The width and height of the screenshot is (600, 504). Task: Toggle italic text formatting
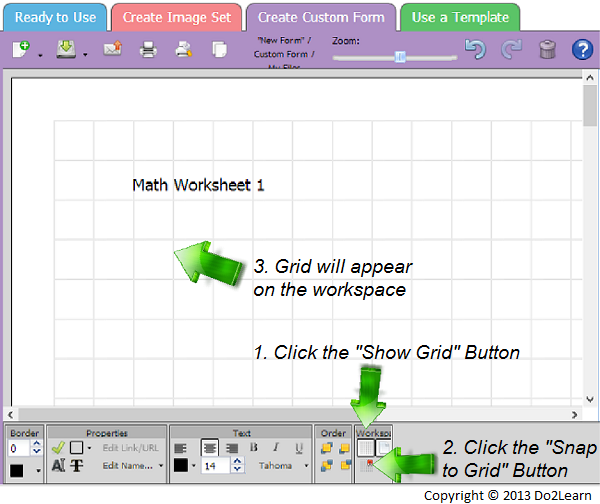(x=276, y=448)
